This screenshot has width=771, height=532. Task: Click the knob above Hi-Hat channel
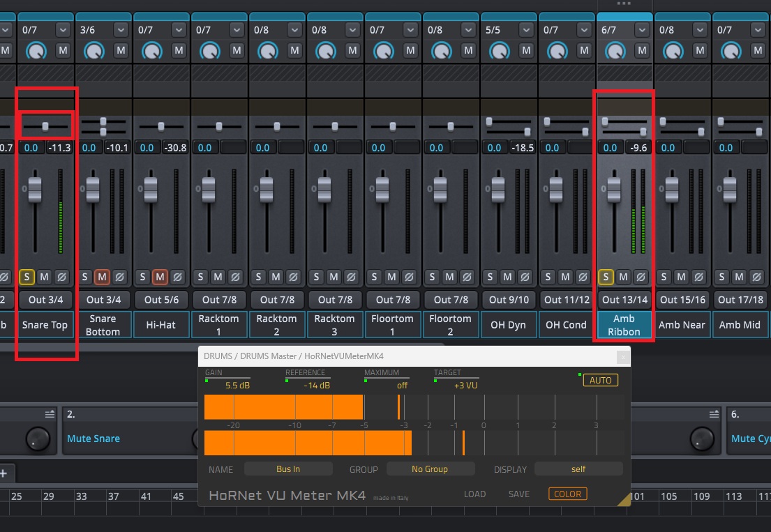(x=152, y=51)
